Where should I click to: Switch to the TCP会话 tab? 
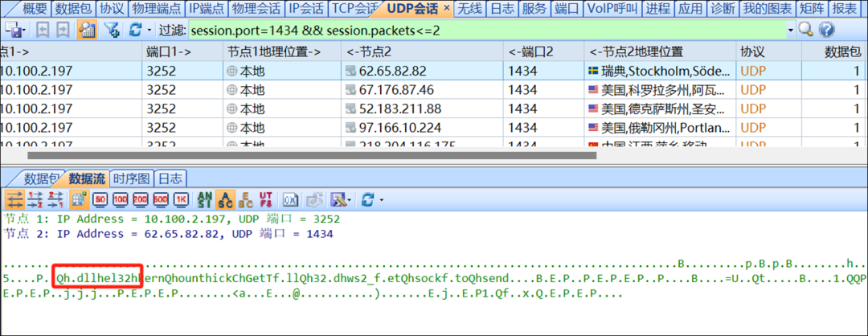tap(355, 8)
